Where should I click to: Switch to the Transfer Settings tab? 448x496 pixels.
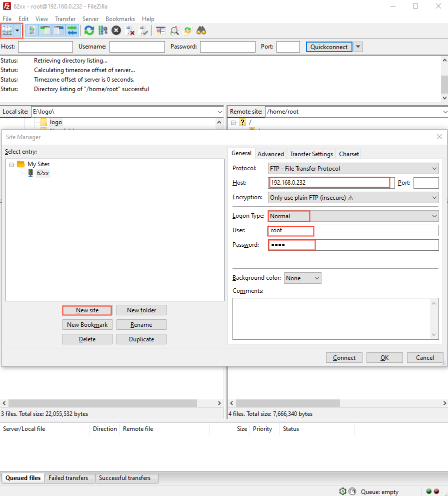point(311,154)
